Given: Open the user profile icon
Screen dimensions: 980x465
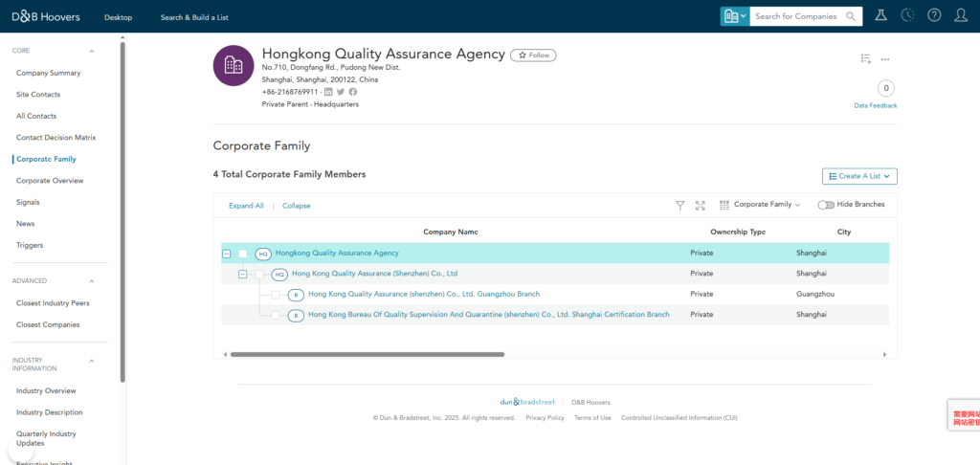Looking at the screenshot, I should coord(961,16).
